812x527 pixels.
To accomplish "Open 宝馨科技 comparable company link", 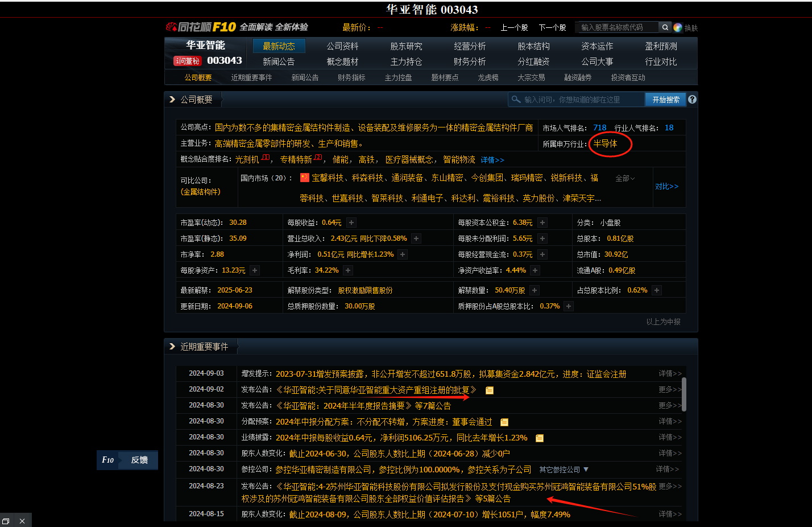I will [x=328, y=178].
